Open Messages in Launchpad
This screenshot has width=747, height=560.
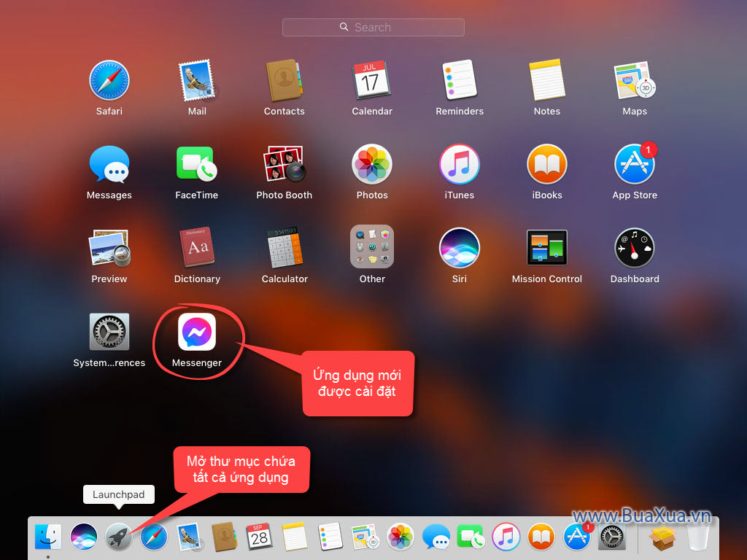[x=109, y=164]
